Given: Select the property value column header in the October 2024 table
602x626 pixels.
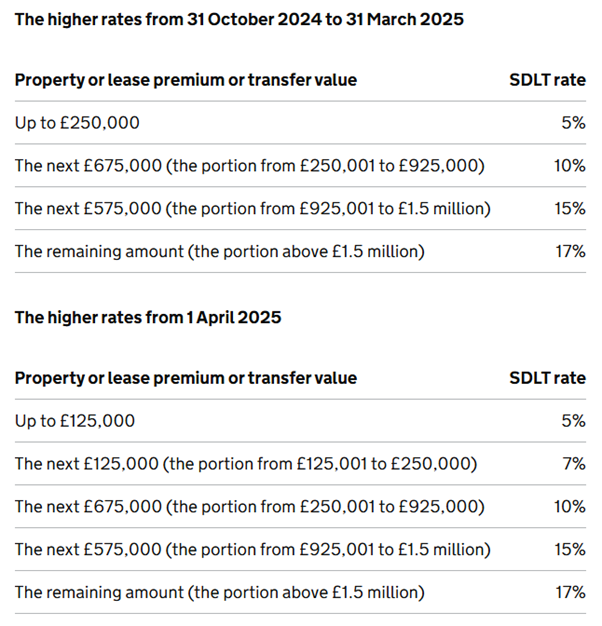Looking at the screenshot, I should tap(185, 80).
